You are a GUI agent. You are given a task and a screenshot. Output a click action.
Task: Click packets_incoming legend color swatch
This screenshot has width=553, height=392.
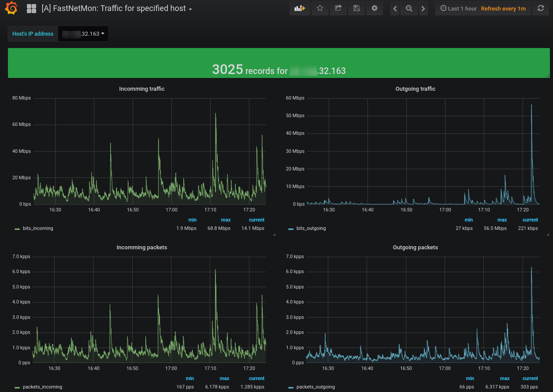pyautogui.click(x=17, y=387)
